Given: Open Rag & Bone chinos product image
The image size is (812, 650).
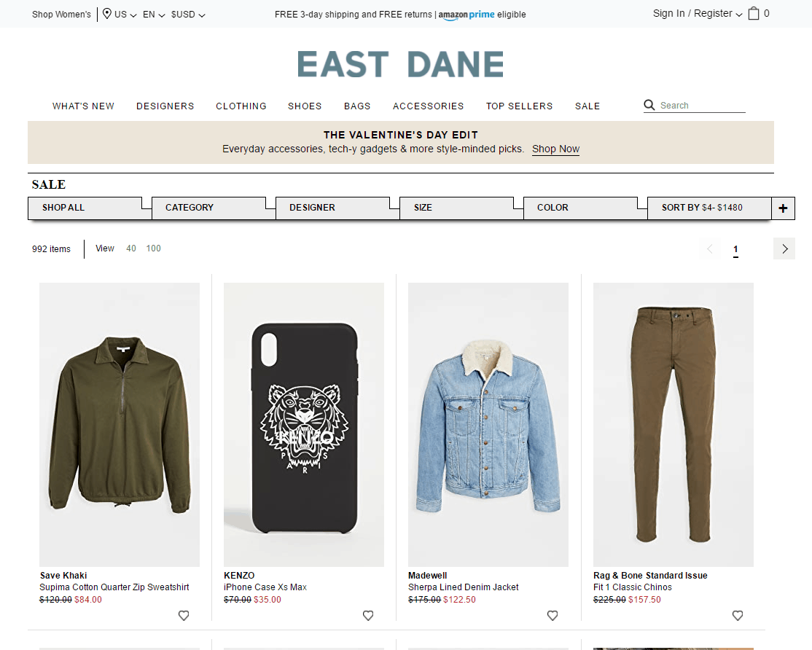Looking at the screenshot, I should click(x=674, y=424).
